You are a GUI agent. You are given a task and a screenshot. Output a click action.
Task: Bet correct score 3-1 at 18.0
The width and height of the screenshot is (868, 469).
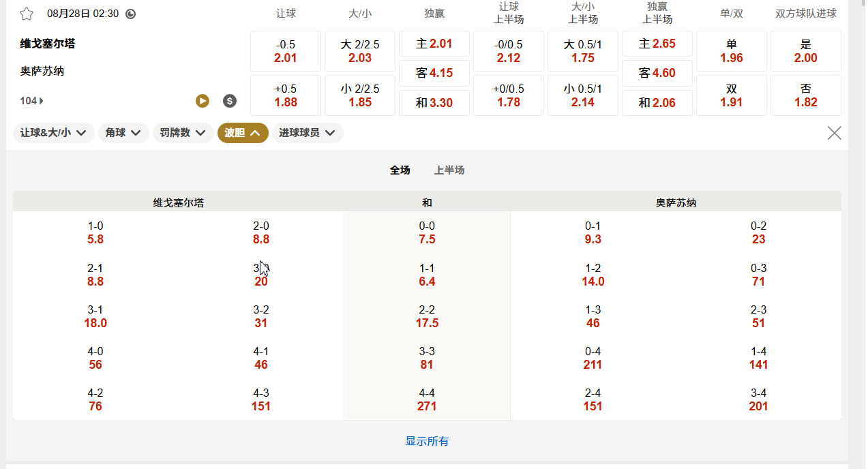click(95, 316)
